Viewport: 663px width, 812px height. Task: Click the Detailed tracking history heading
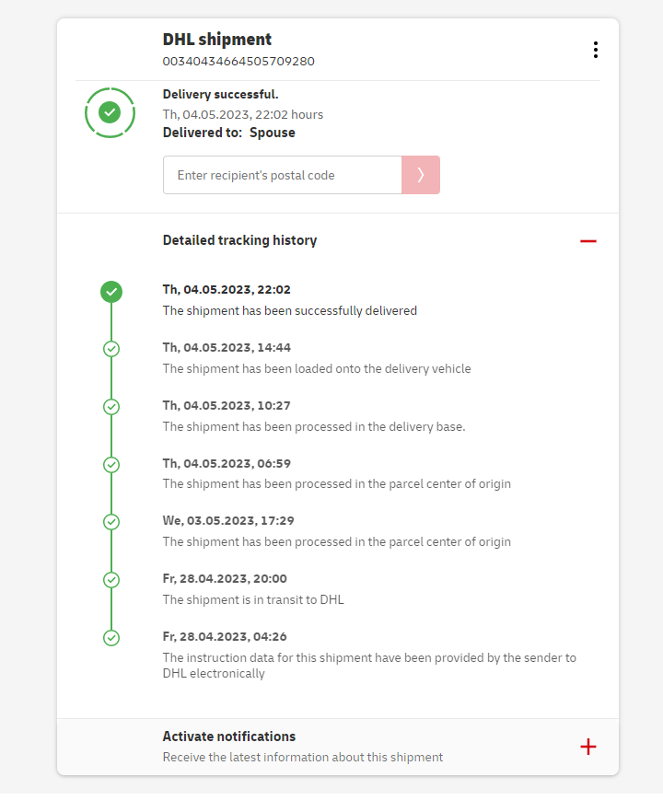click(239, 240)
